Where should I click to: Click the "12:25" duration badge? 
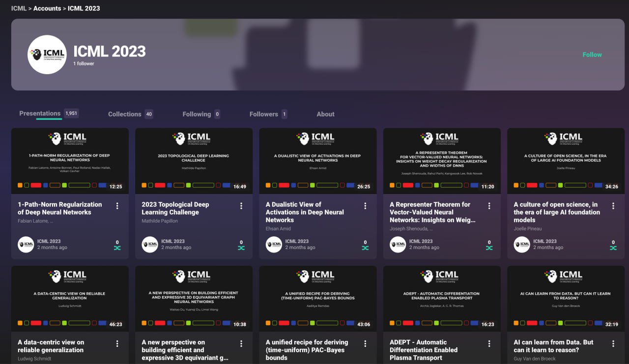pos(116,187)
